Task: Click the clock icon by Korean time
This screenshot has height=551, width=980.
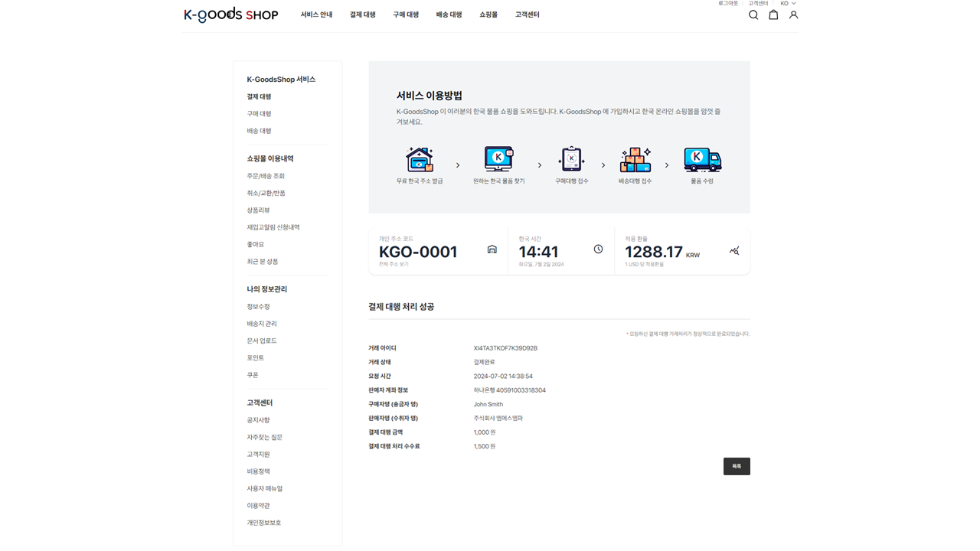Action: (x=598, y=249)
